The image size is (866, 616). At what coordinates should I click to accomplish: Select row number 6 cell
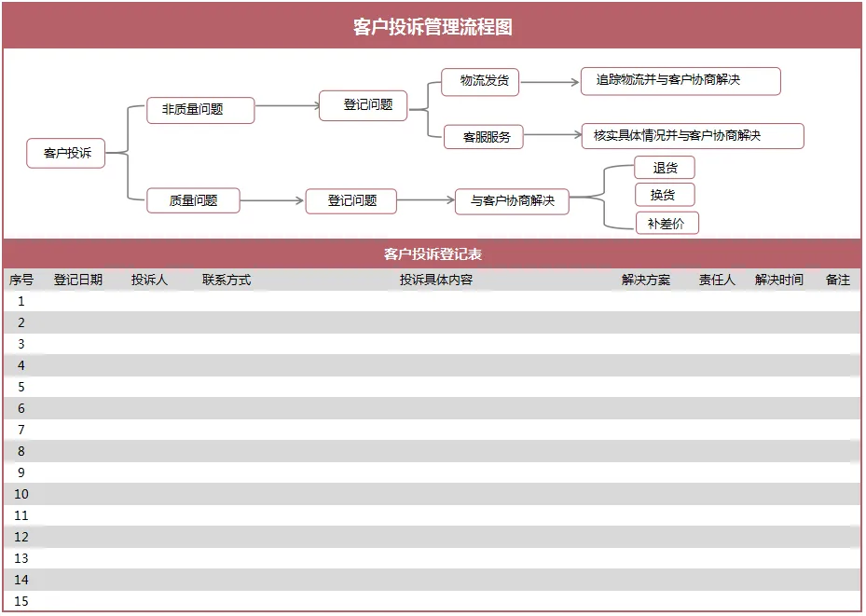(x=21, y=408)
